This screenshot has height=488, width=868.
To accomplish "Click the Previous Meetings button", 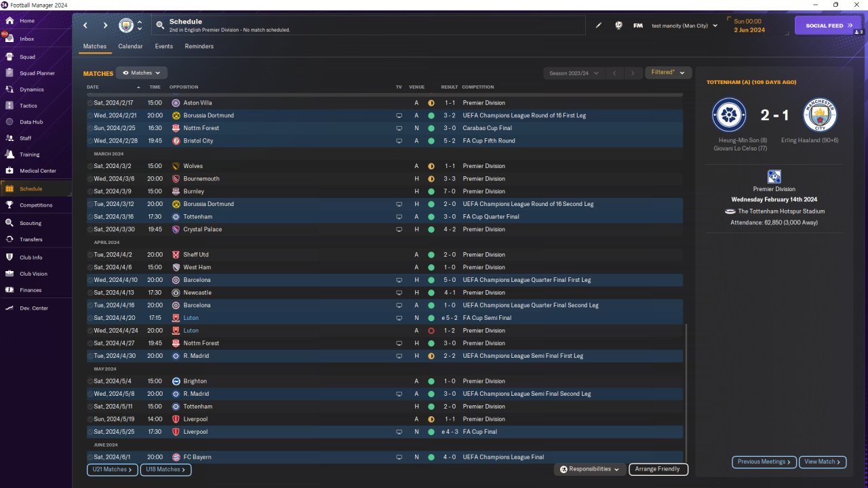I will click(764, 462).
